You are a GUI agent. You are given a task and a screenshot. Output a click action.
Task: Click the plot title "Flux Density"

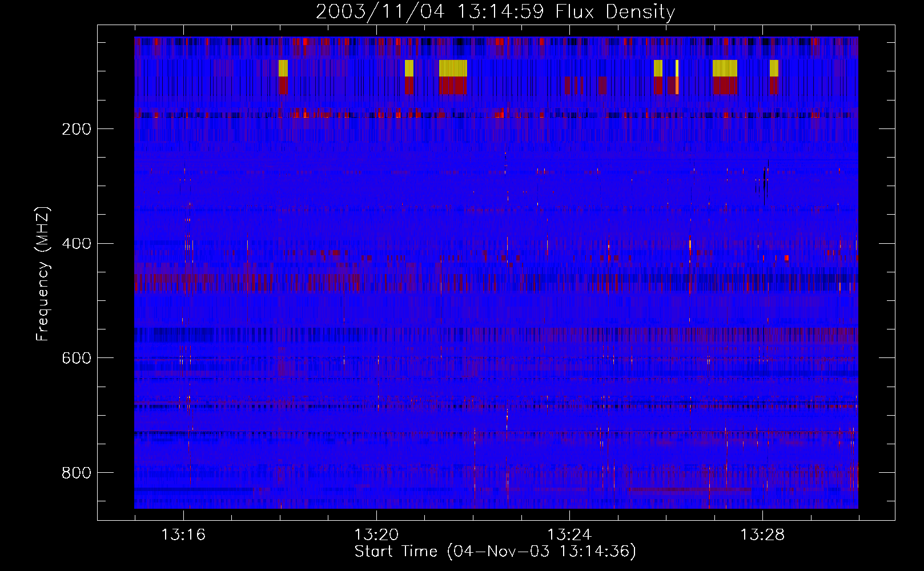(x=614, y=11)
